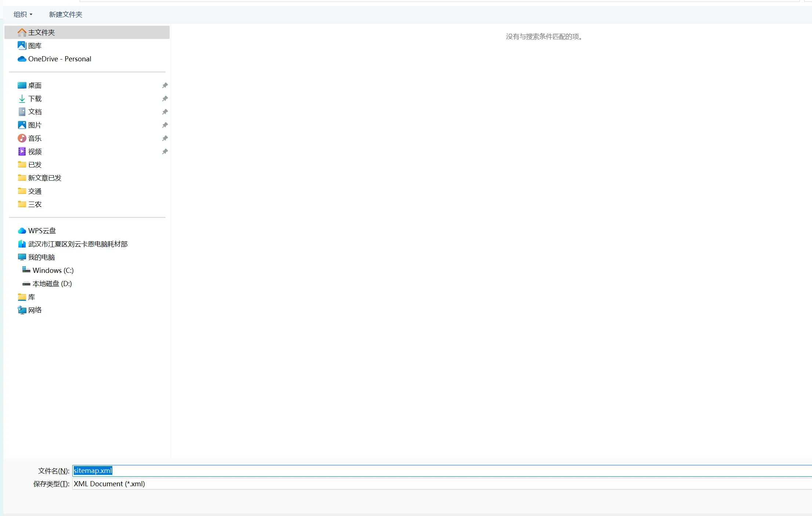This screenshot has height=516, width=812.
Task: Expand 我的电脑 in the navigation tree
Action: pos(41,257)
